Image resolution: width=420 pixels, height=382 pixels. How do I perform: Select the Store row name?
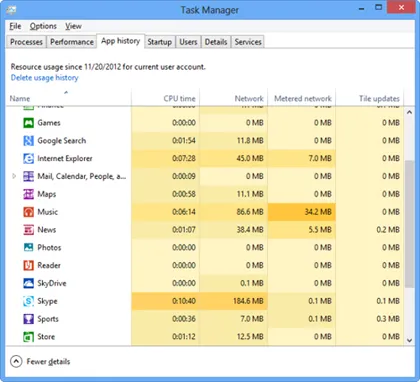click(x=46, y=337)
